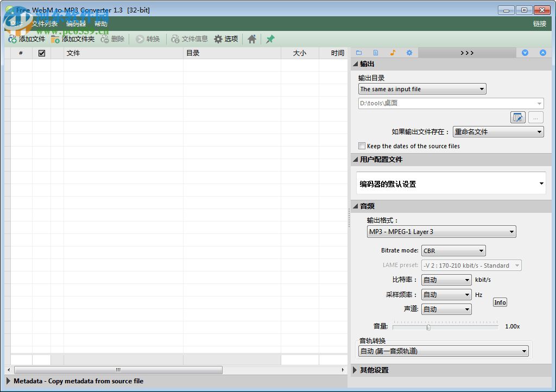Select the 转换 (Convert) toolbar icon

140,39
